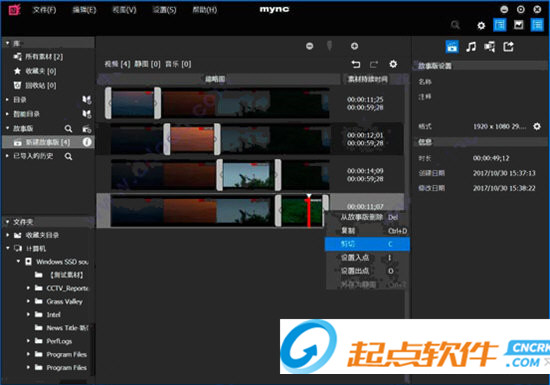Expand the 已导入的历史 tree node
This screenshot has width=550, height=385.
7,156
